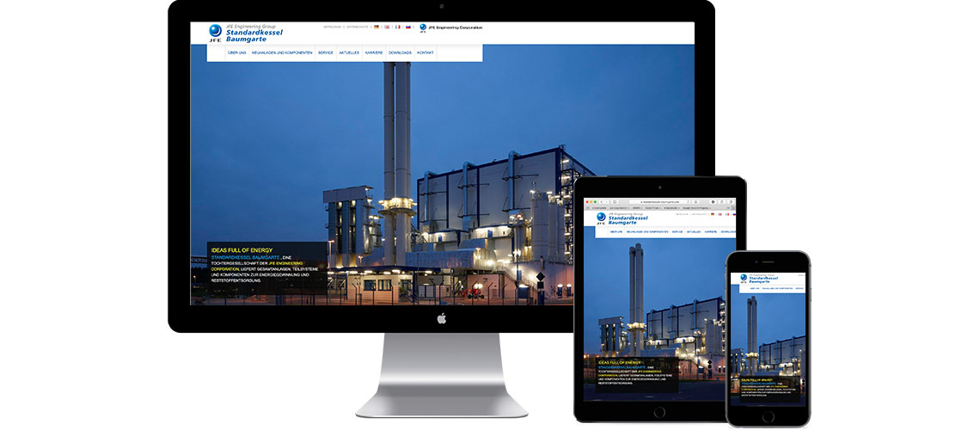Screen dimensions: 980x430
Task: Select the French flag on the desktop monitor
Action: [397, 27]
